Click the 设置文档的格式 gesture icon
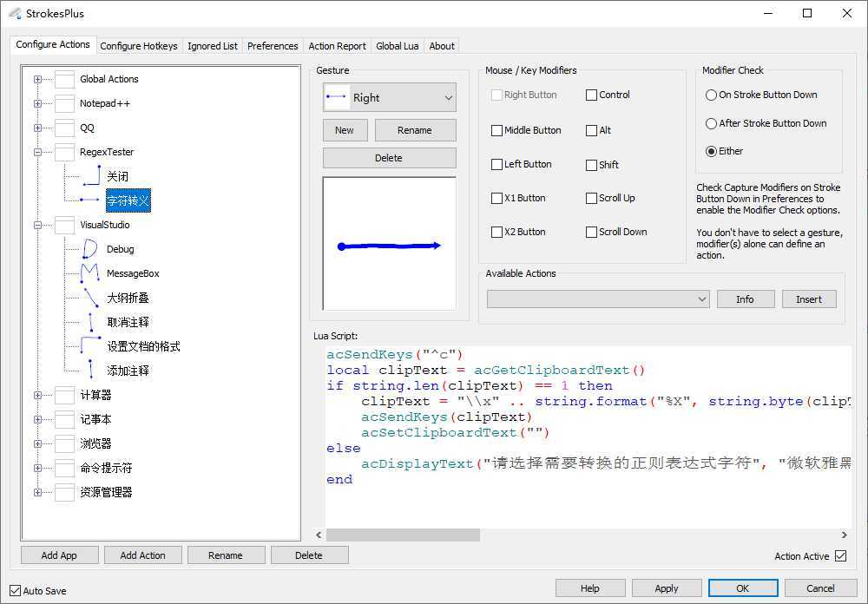This screenshot has height=604, width=868. pos(90,345)
